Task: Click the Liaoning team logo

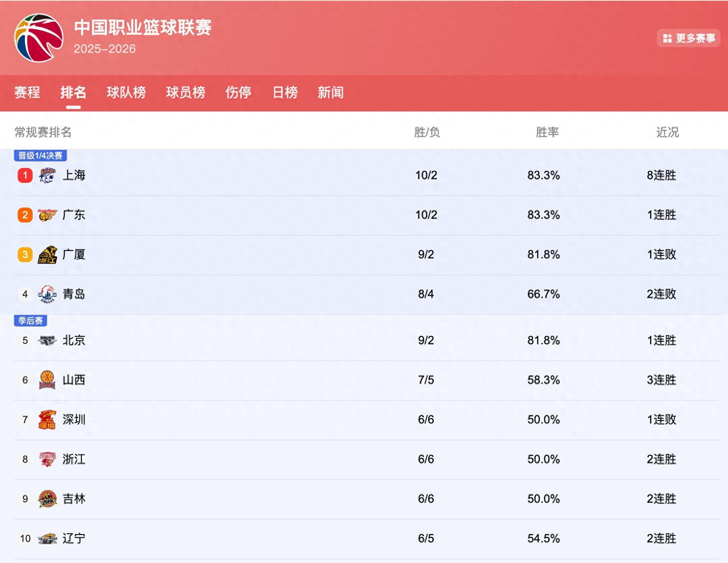Action: [47, 539]
